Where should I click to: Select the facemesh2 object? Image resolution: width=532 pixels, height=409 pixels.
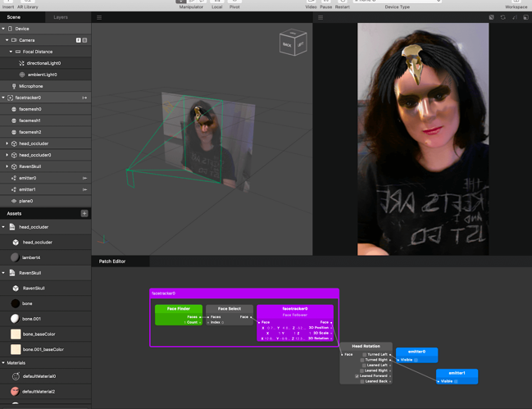click(x=45, y=132)
